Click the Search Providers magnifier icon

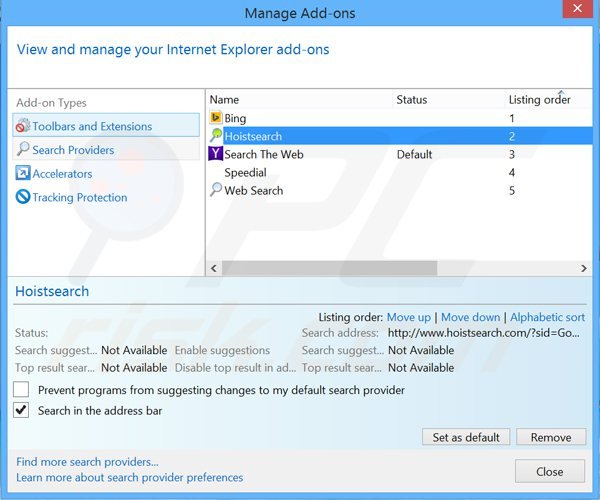pyautogui.click(x=23, y=150)
